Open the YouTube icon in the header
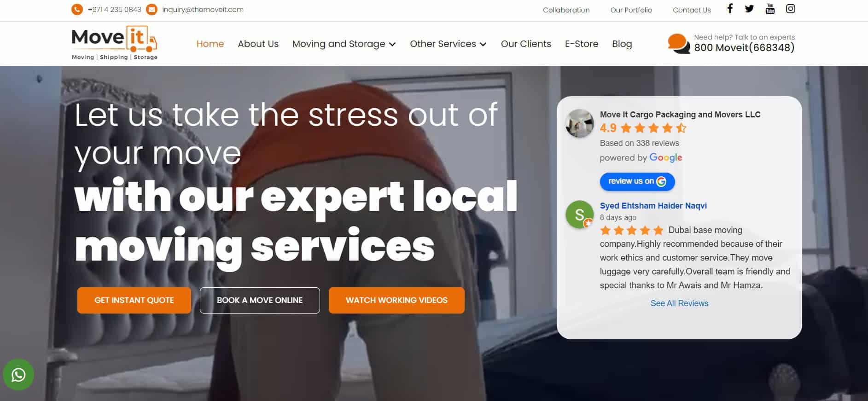This screenshot has width=868, height=401. tap(770, 9)
